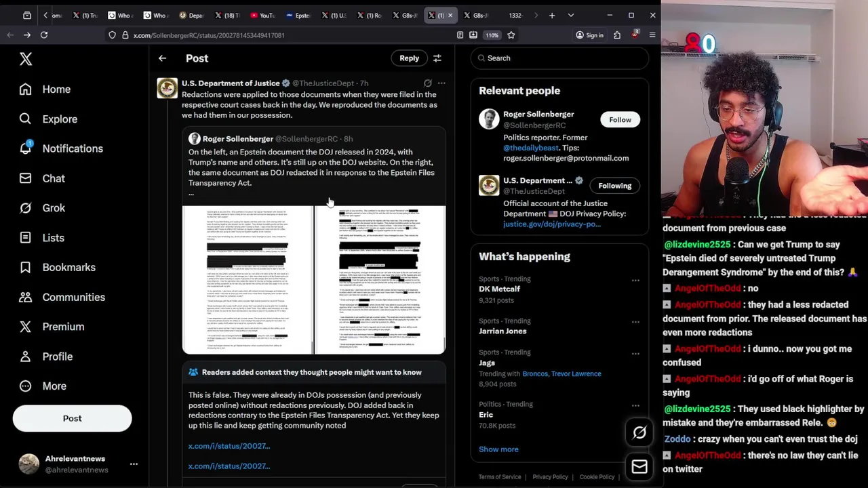Image resolution: width=868 pixels, height=488 pixels.
Task: Open Terms of Service footer link
Action: coord(500,477)
